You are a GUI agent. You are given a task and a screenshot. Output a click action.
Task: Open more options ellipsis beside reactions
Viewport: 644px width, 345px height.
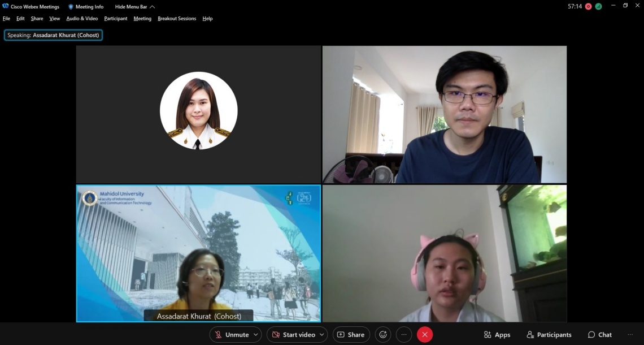tap(404, 335)
